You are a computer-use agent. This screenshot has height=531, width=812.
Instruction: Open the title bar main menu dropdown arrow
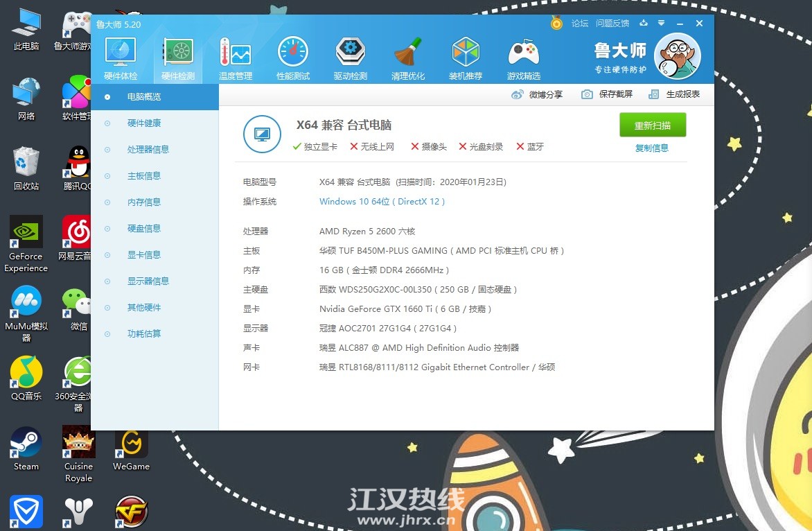(661, 24)
